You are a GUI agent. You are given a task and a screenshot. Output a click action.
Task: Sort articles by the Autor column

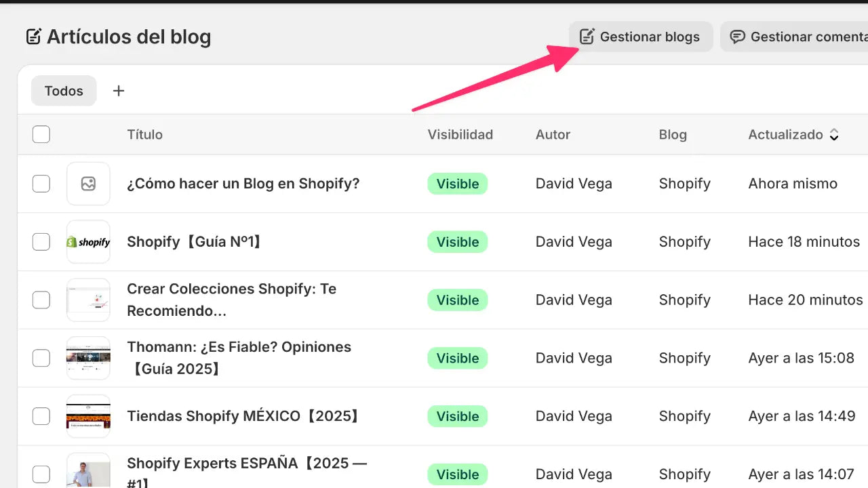pyautogui.click(x=553, y=134)
